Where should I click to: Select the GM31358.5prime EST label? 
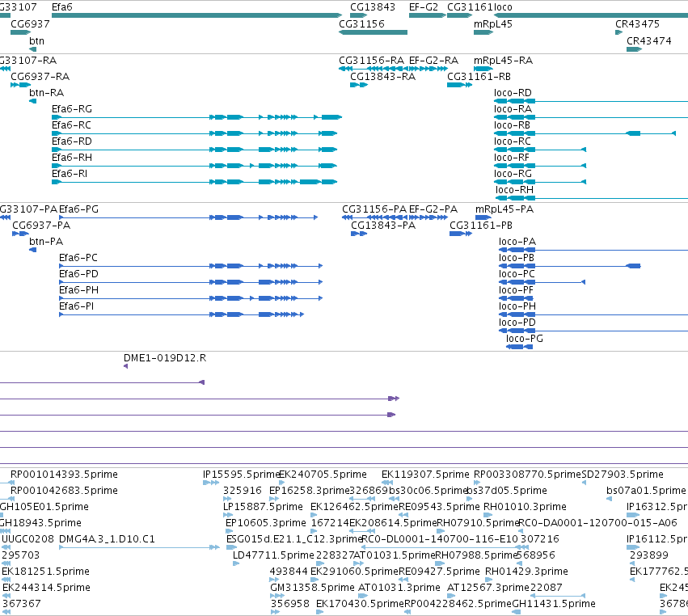click(312, 588)
